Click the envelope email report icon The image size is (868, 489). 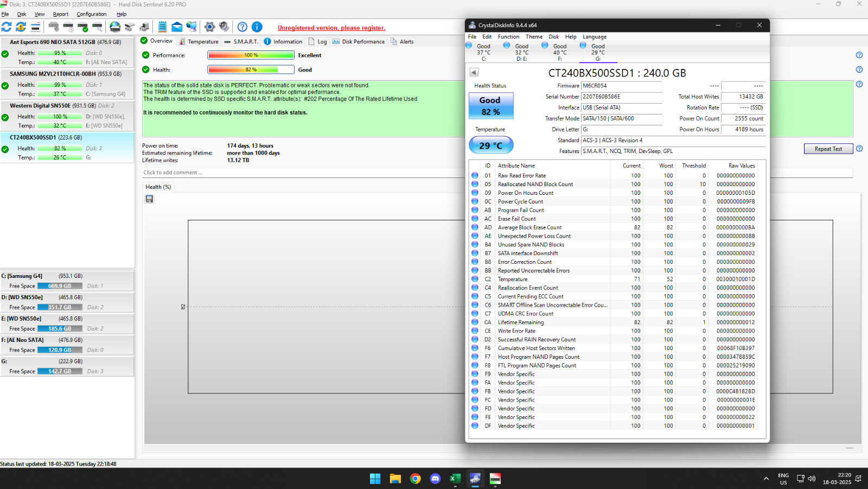(x=177, y=27)
